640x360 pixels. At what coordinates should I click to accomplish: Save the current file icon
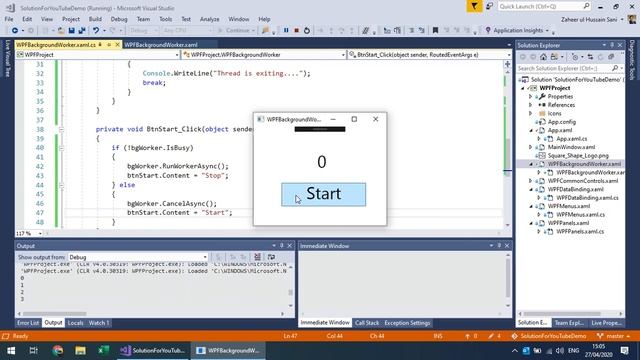tap(71, 30)
